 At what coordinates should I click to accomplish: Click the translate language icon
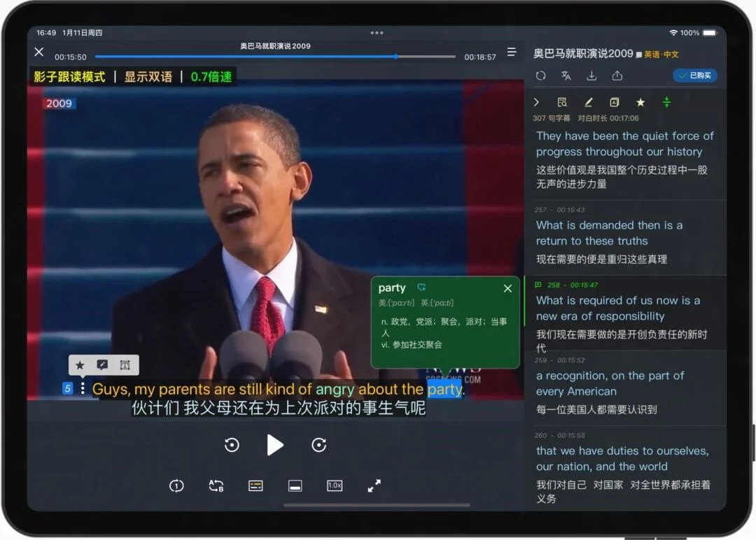click(x=566, y=76)
